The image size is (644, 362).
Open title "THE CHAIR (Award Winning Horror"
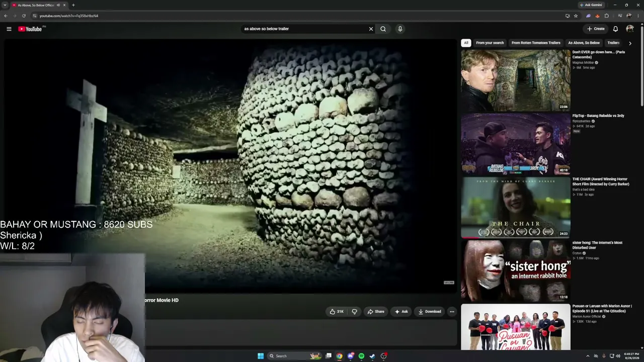(x=601, y=182)
